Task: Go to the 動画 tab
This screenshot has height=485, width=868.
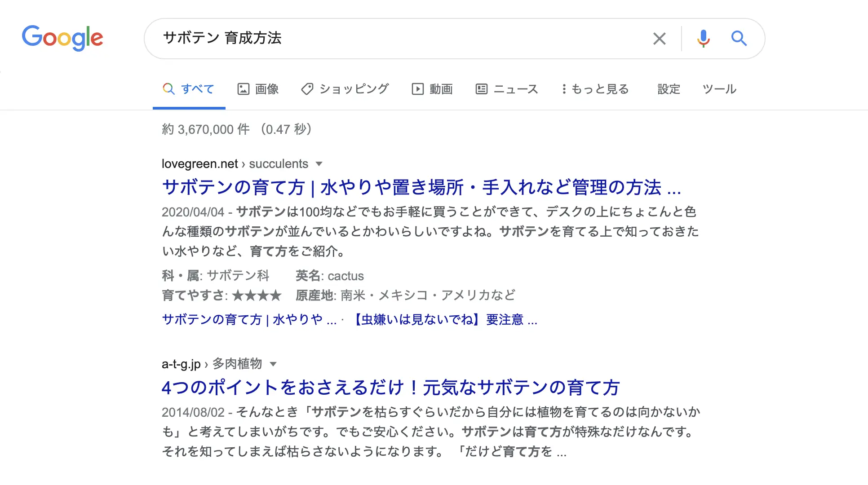Action: coord(432,89)
